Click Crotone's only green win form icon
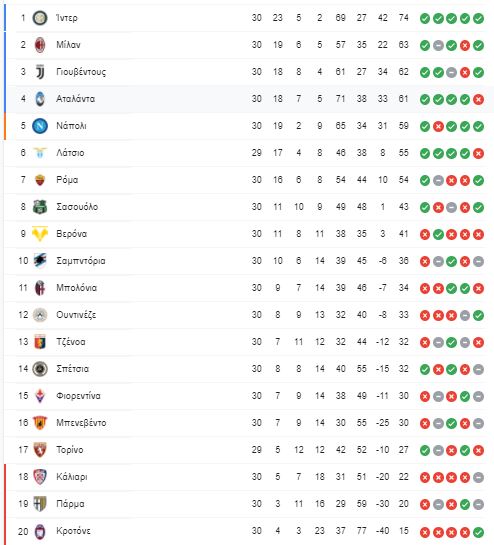This screenshot has width=494, height=545. point(478,532)
